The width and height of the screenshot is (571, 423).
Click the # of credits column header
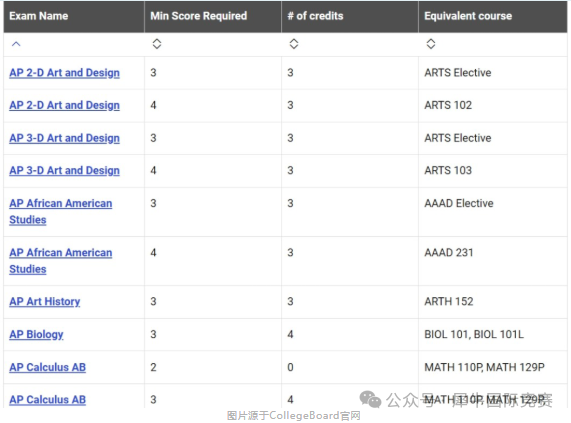click(350, 16)
